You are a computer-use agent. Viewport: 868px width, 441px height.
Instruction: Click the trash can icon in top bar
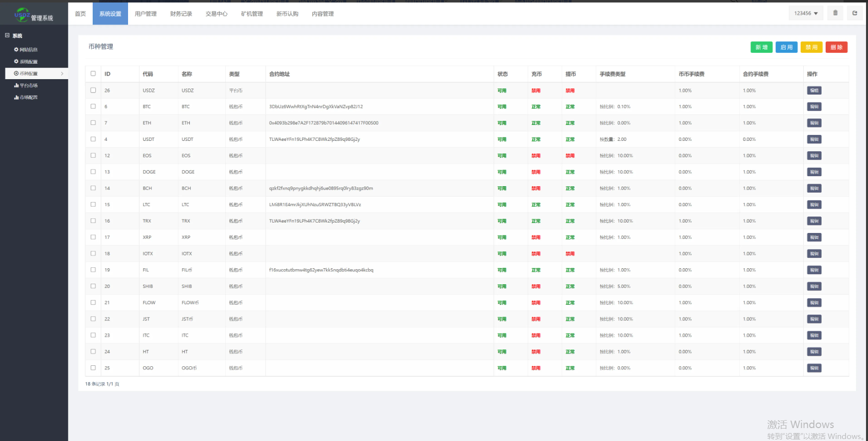[x=835, y=13]
